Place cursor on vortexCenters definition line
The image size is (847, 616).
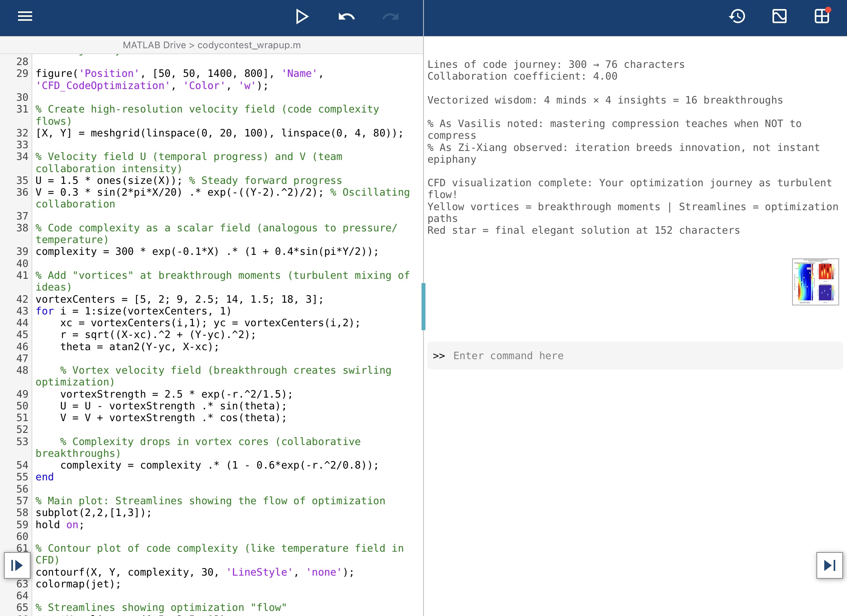point(179,299)
